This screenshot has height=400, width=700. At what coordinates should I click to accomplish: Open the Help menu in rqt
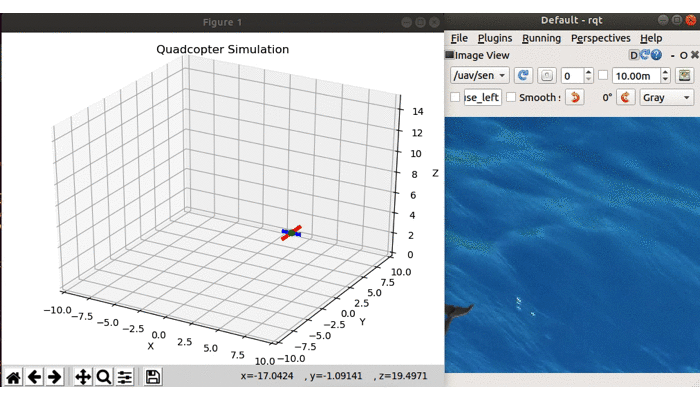(651, 38)
